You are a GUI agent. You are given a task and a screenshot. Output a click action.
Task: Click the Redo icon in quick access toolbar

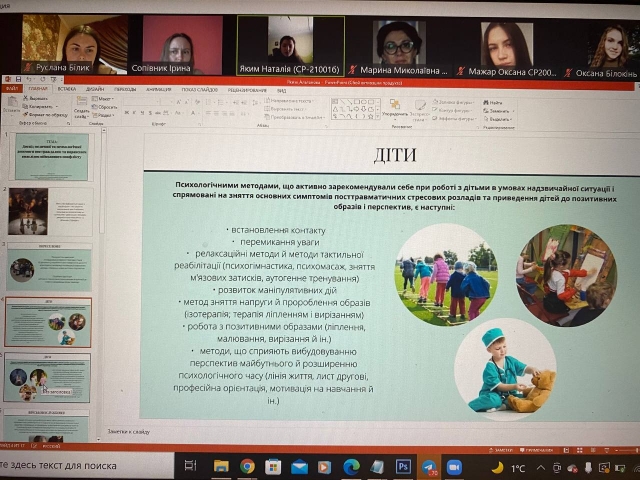point(42,79)
